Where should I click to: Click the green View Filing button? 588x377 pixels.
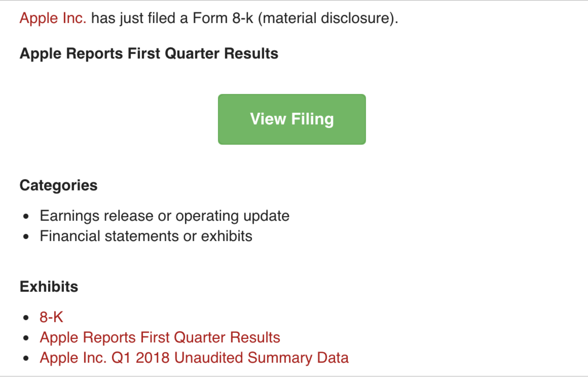tap(292, 119)
